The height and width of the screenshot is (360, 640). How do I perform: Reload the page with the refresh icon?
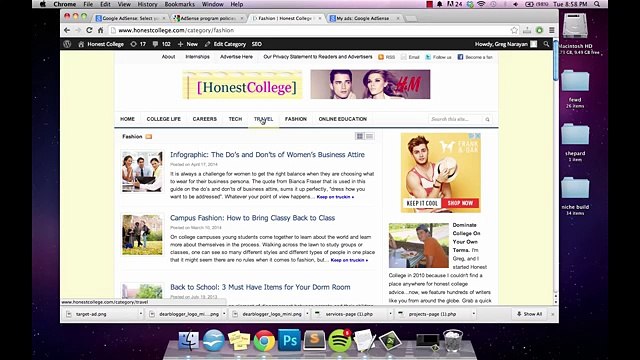coord(89,30)
